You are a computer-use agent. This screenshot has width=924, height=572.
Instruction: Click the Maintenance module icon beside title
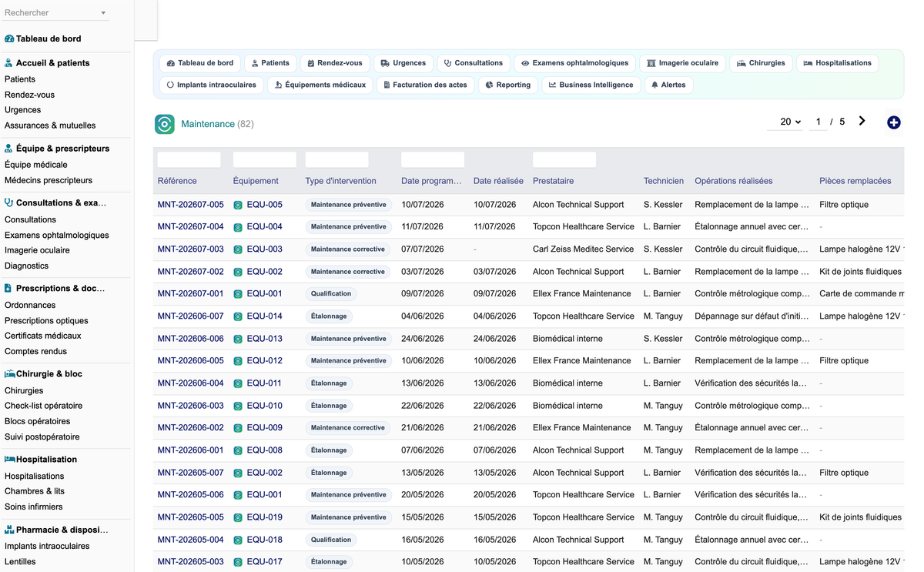coord(165,124)
